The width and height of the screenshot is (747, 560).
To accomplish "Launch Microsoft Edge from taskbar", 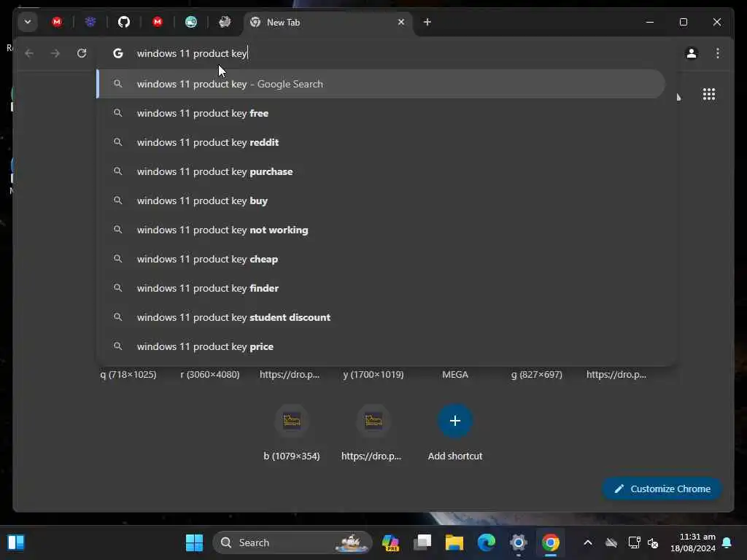I will tap(487, 542).
